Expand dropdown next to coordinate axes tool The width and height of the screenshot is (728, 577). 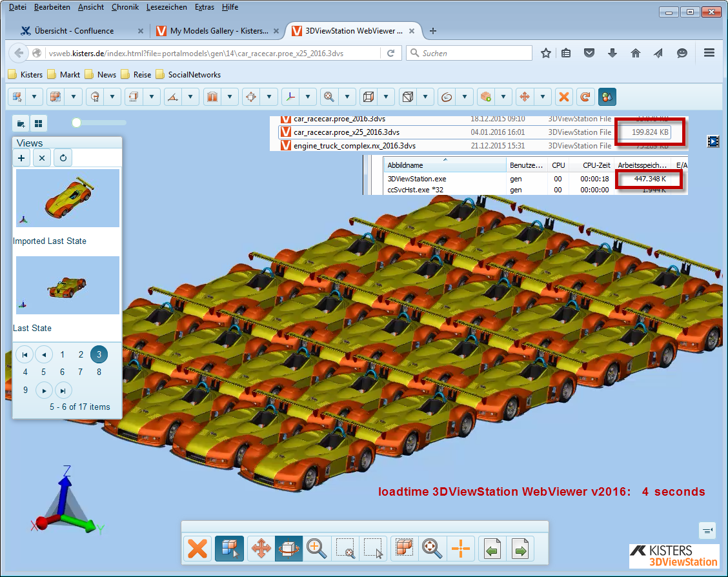click(x=309, y=97)
